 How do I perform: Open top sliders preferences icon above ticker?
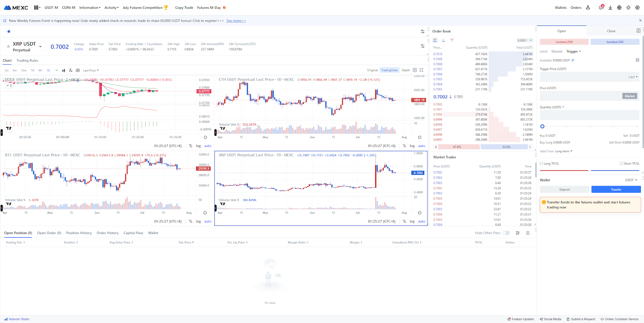click(x=423, y=31)
